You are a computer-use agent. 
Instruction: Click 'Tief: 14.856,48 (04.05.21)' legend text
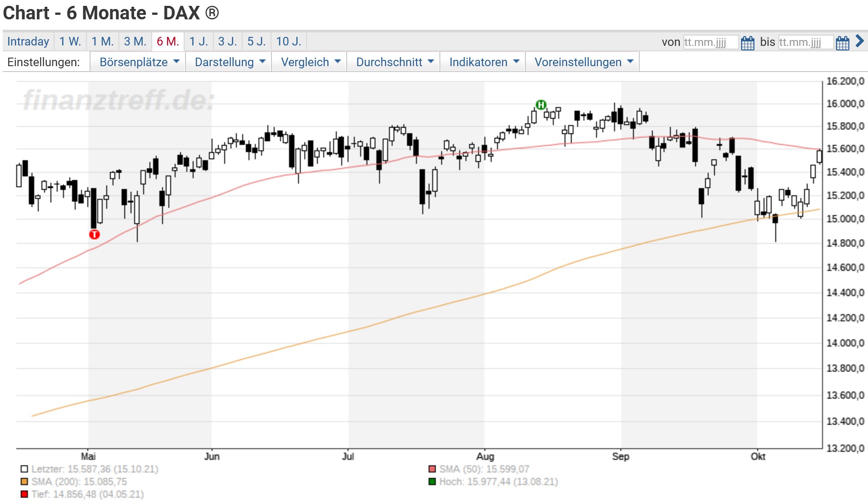(88, 494)
